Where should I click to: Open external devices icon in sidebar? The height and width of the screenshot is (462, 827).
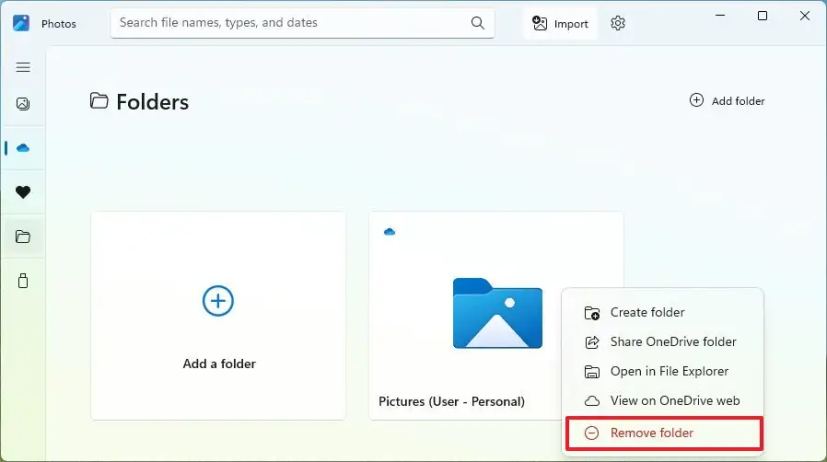click(23, 281)
